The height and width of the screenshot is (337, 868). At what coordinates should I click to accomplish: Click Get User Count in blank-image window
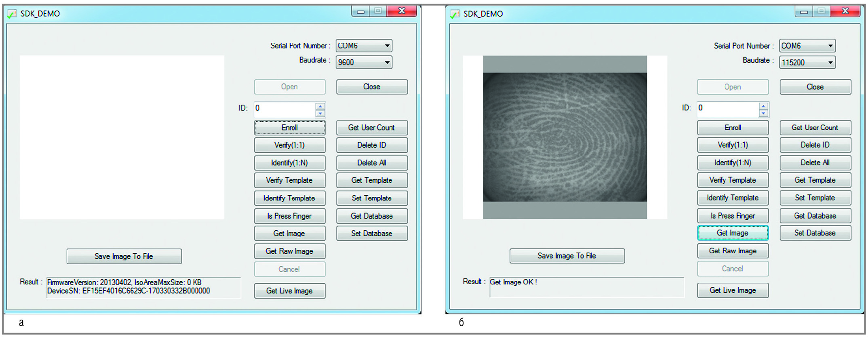coord(371,128)
